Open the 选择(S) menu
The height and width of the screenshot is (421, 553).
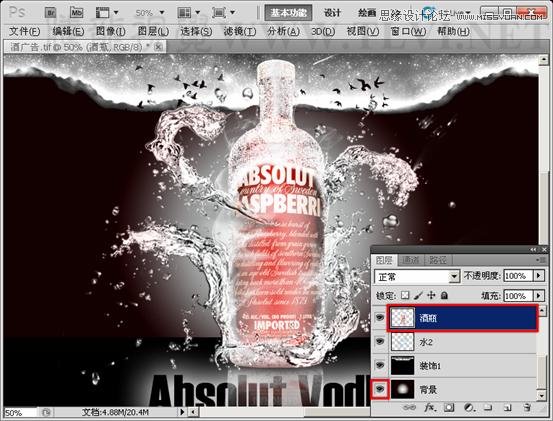(x=196, y=31)
